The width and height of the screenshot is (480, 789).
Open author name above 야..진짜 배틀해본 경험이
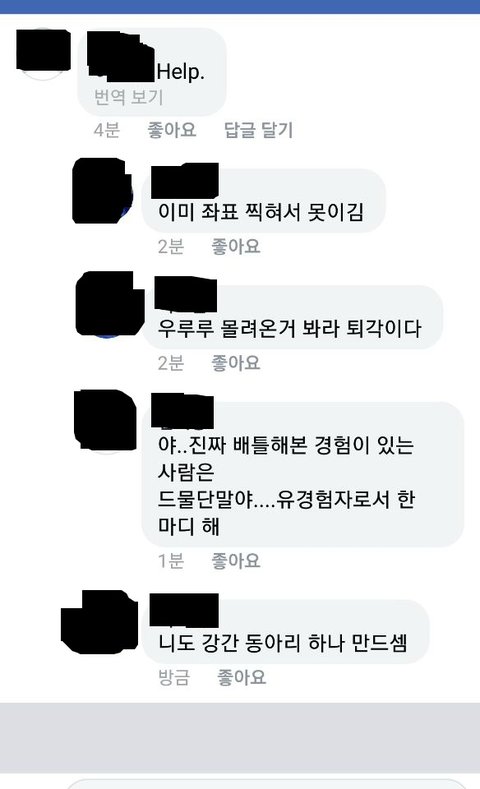[x=182, y=412]
